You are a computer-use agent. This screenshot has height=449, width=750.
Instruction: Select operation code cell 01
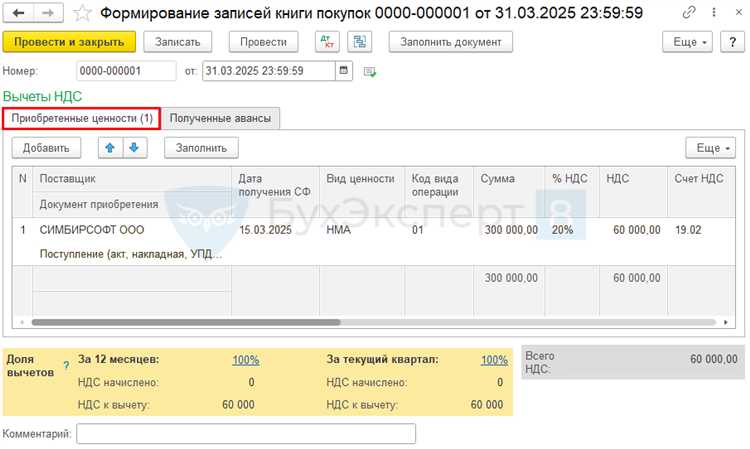pos(439,230)
